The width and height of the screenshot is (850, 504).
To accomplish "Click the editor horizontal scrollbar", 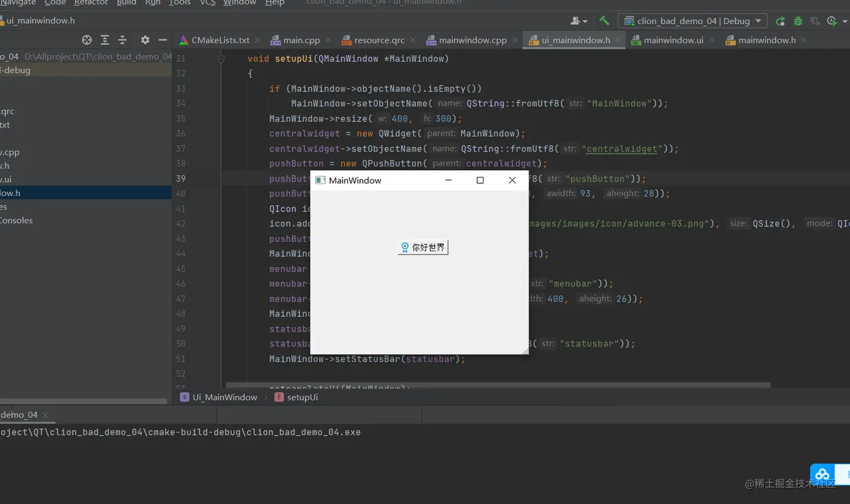I will tap(498, 385).
